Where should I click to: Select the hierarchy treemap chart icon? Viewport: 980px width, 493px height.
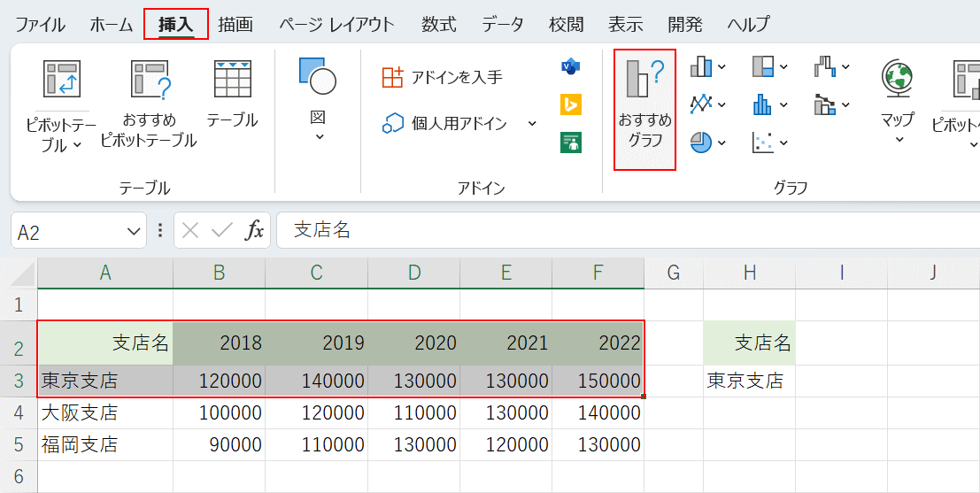point(763,66)
